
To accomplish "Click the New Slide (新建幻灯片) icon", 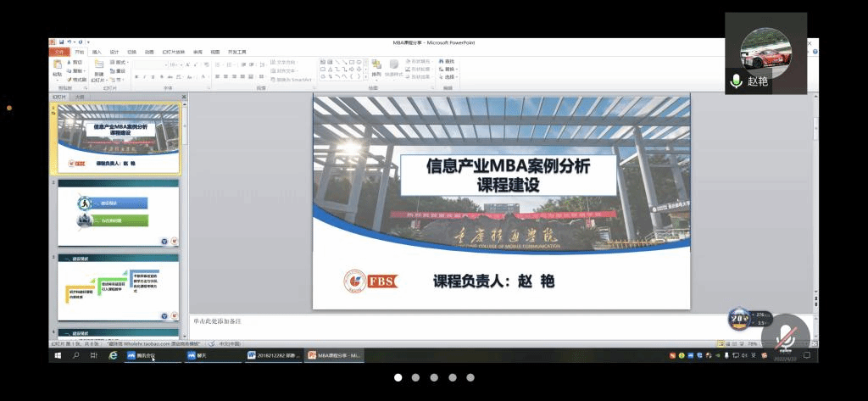I will pos(99,66).
